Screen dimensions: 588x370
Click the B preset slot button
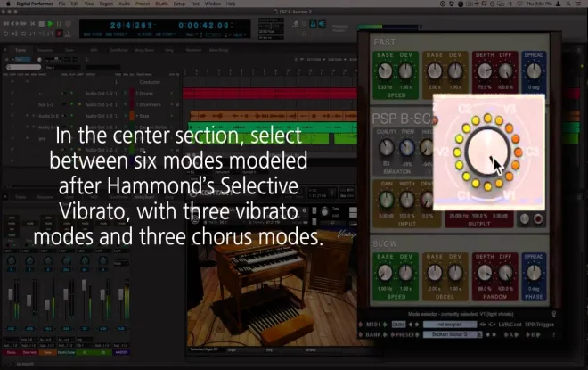(x=533, y=334)
